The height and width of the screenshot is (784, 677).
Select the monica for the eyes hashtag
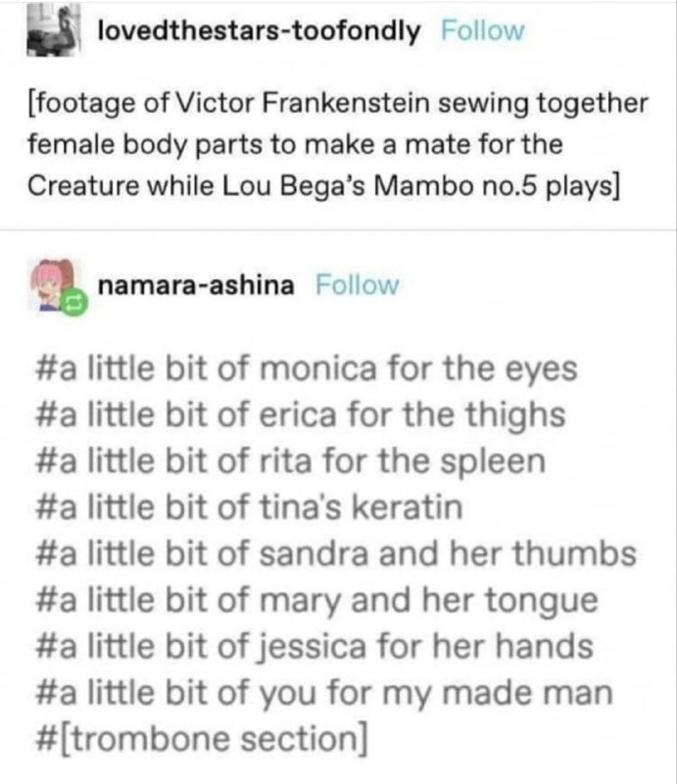pos(307,369)
